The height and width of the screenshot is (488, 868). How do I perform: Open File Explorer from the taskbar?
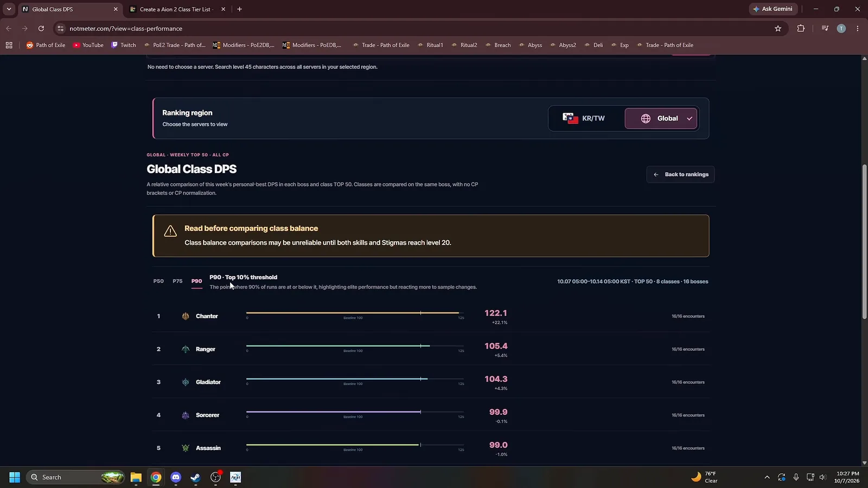click(x=136, y=477)
